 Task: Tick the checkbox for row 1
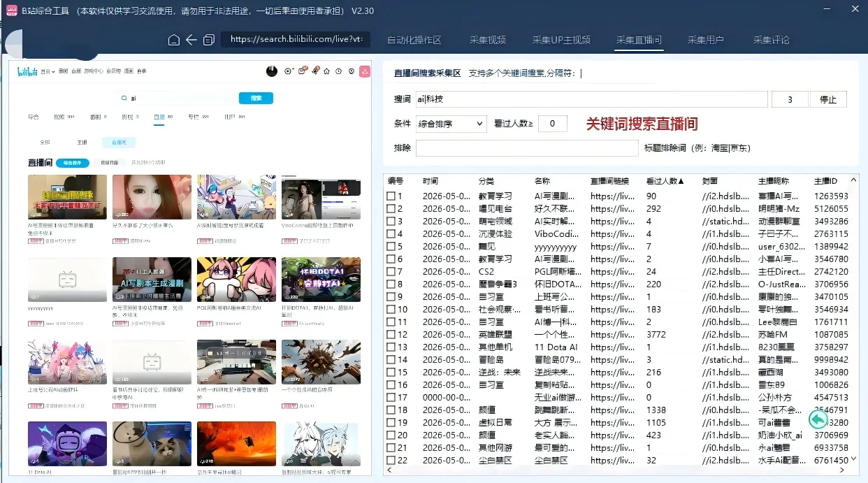(391, 196)
